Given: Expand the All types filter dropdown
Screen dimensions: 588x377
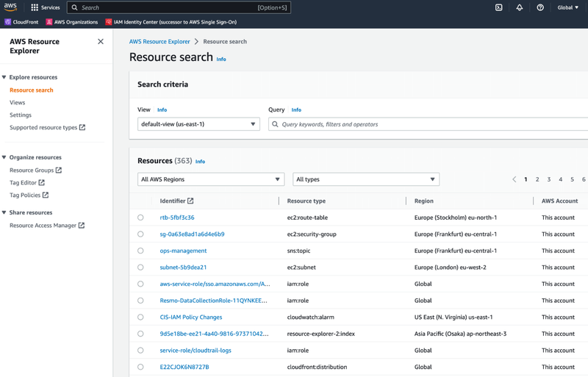Looking at the screenshot, I should (365, 179).
